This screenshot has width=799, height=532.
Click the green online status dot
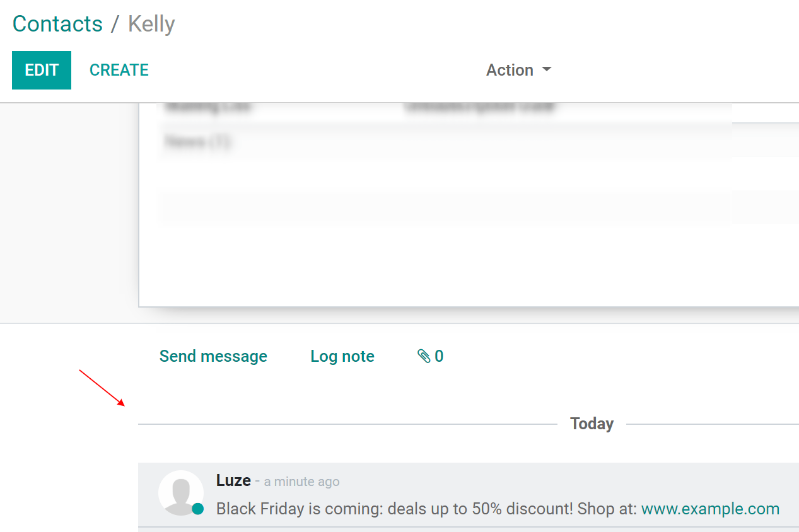coord(198,509)
